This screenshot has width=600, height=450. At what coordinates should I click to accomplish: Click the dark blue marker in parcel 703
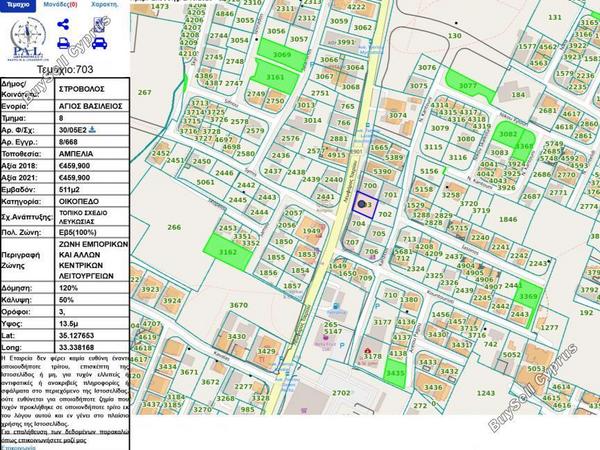coord(362,204)
